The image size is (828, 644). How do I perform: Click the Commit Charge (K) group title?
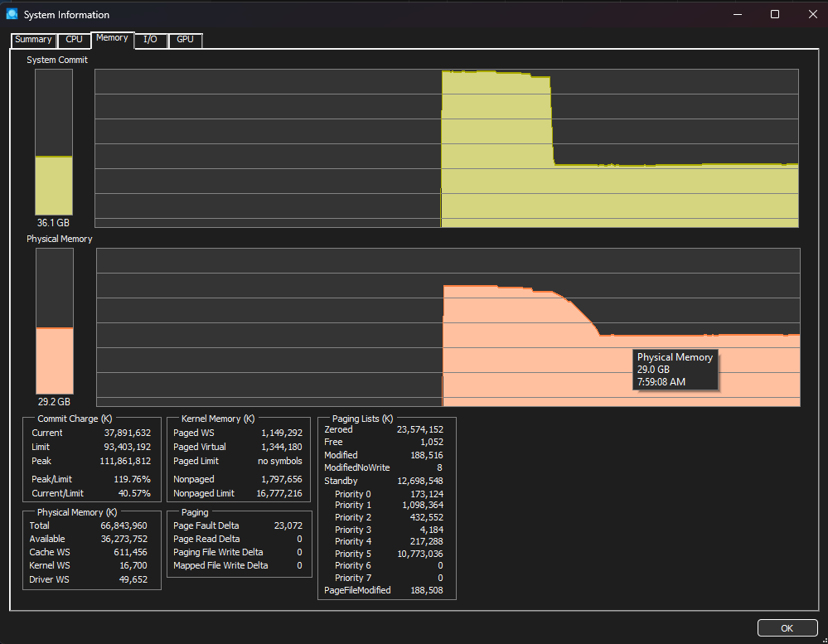[x=75, y=419]
